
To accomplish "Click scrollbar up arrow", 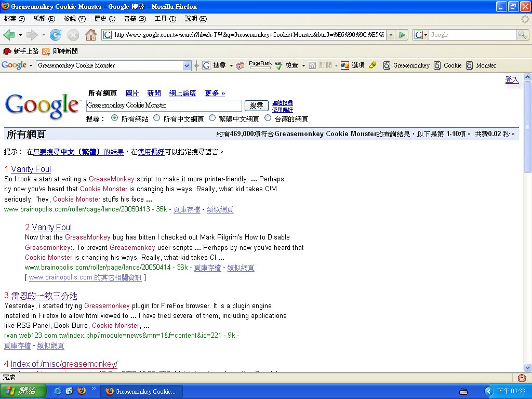I will [528, 77].
